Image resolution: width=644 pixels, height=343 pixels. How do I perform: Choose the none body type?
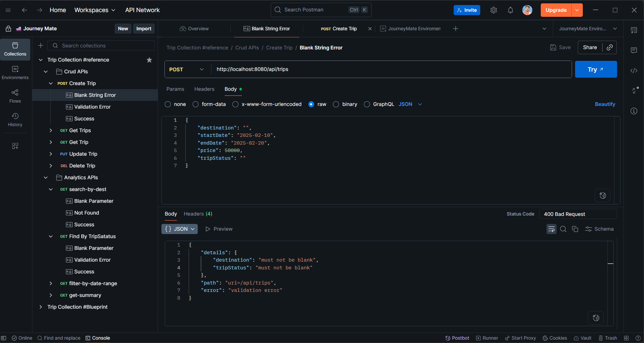click(168, 104)
